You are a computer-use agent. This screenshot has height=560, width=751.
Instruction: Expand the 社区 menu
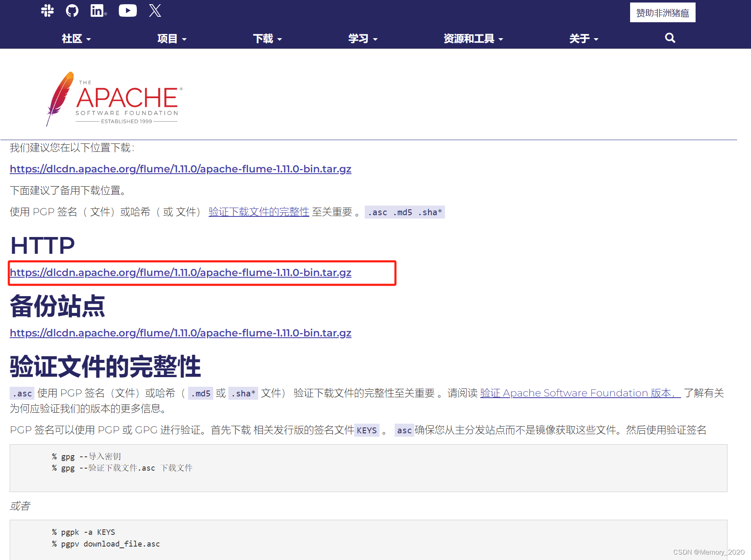[76, 39]
